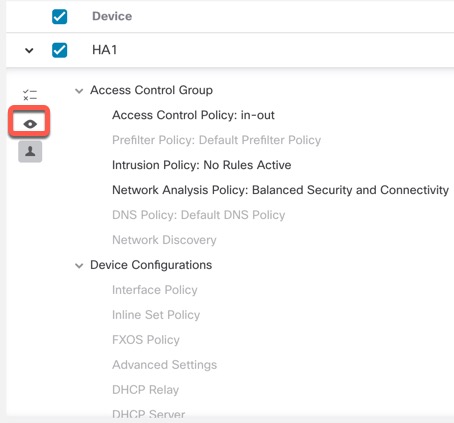Select the DHCP Relay item
454x423 pixels.
[146, 390]
